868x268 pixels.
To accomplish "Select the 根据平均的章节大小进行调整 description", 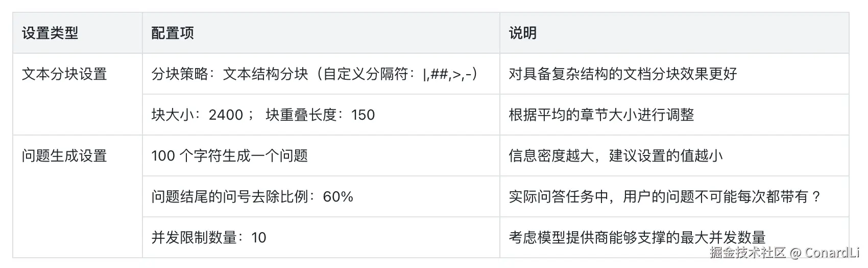I will click(x=601, y=115).
